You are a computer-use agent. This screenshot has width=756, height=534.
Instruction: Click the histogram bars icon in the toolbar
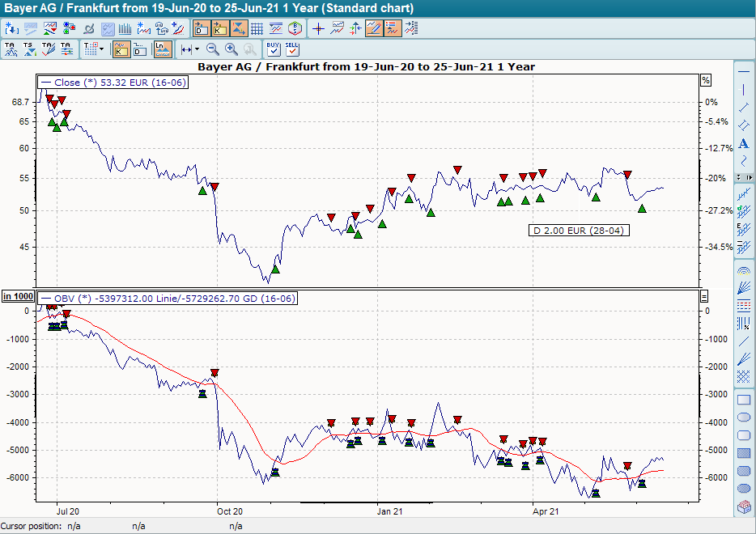click(x=124, y=28)
